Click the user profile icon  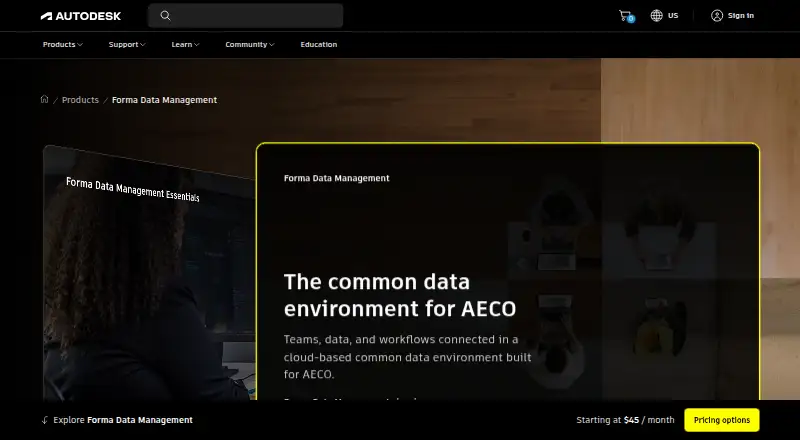pos(717,16)
